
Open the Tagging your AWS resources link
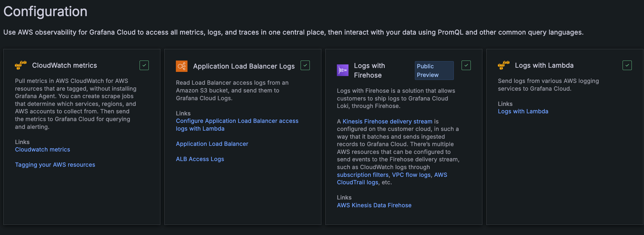coord(55,165)
